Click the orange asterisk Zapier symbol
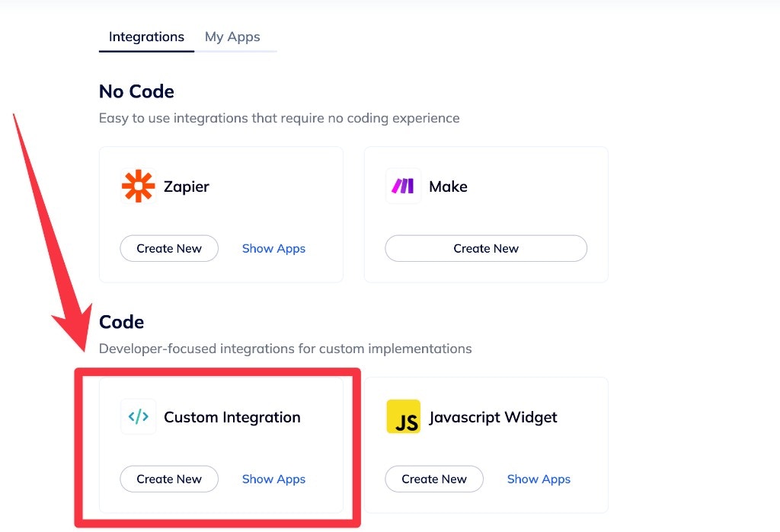 coord(137,185)
